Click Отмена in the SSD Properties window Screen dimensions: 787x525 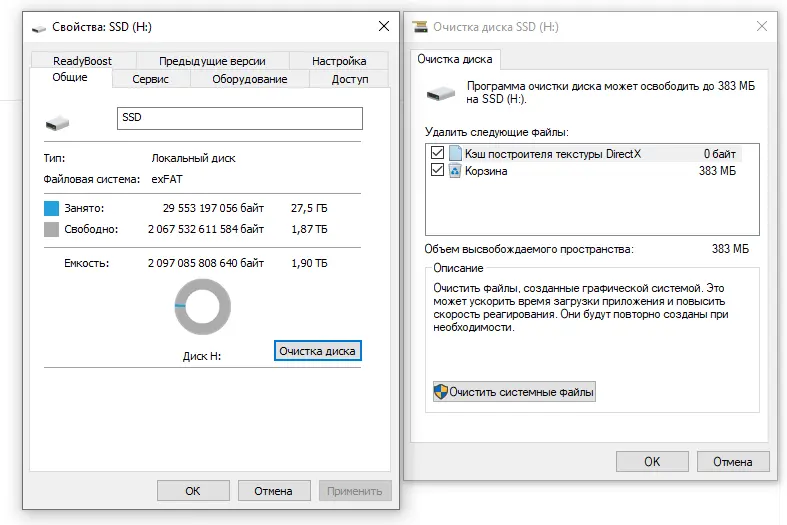273,491
